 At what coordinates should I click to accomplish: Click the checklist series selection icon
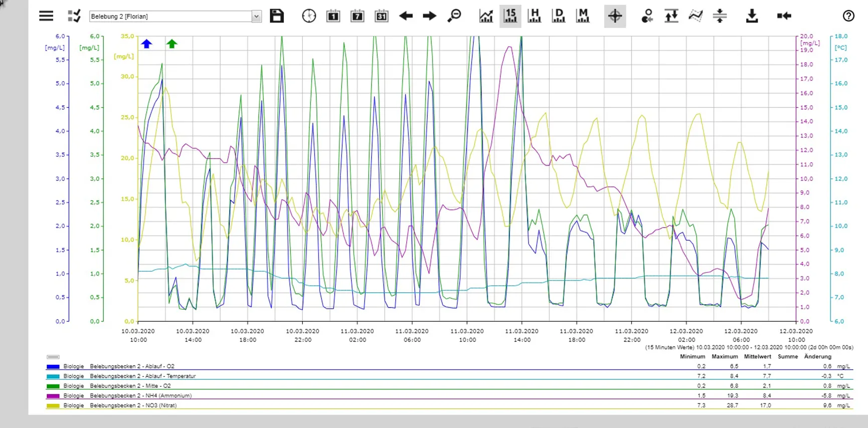tap(74, 16)
